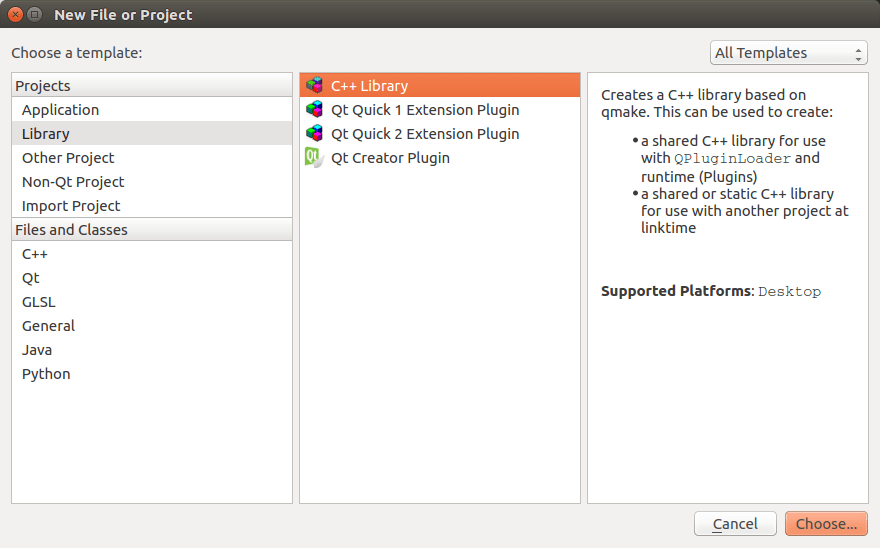Viewport: 880px width, 548px height.
Task: Click the C++ Library template icon
Action: tap(314, 85)
